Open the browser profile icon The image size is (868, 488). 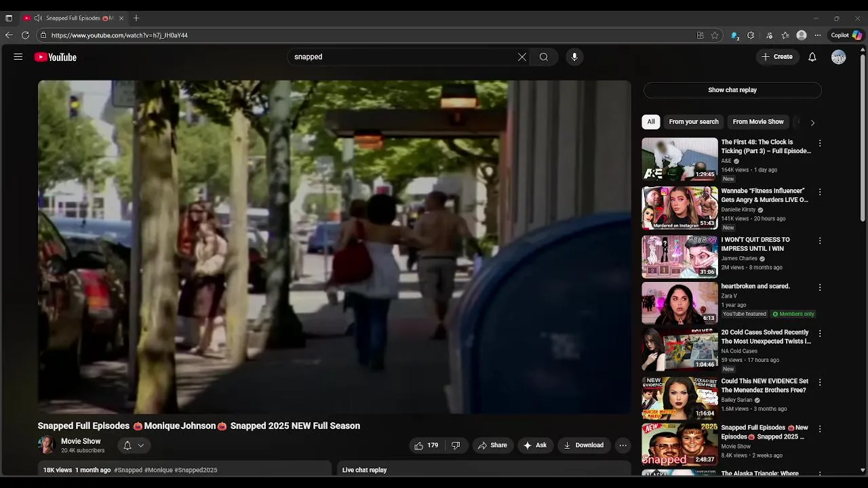(802, 35)
